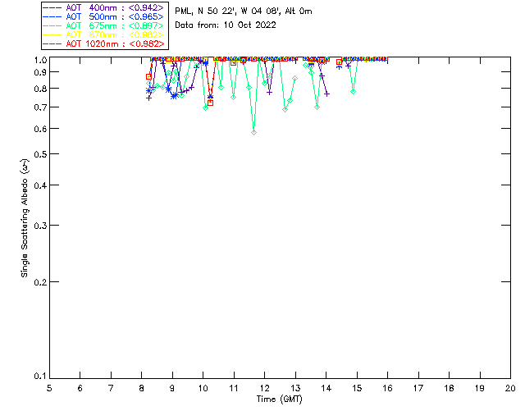Click the x-axis tick label 10
Image resolution: width=525 pixels, height=420 pixels.
point(203,388)
